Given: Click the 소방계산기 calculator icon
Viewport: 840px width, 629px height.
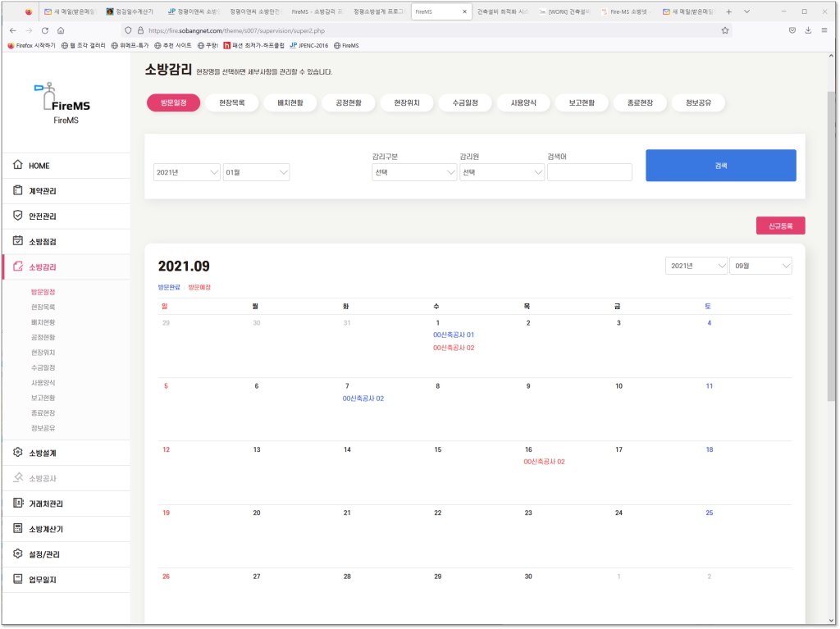Looking at the screenshot, I should pos(17,529).
